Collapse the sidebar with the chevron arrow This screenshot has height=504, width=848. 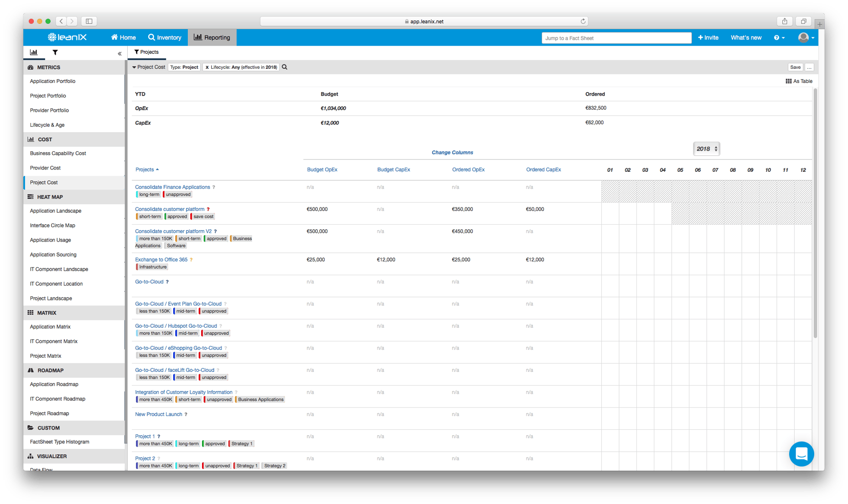click(x=119, y=53)
